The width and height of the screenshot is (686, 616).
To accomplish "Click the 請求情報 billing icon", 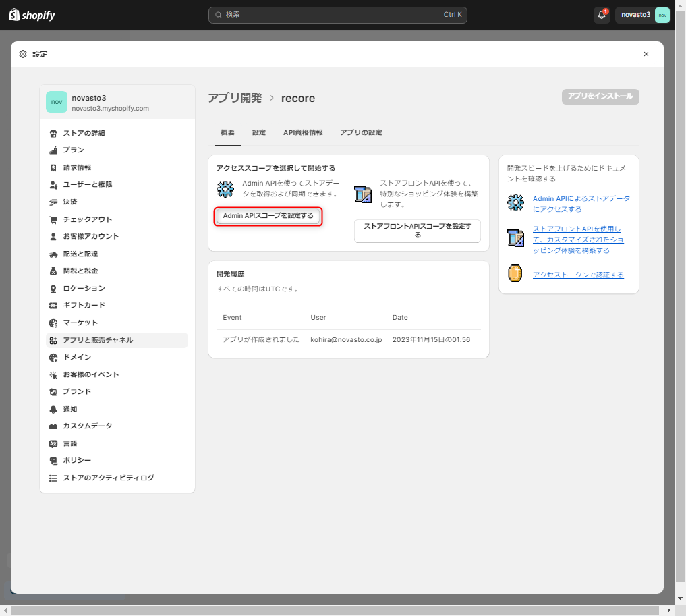I will tap(53, 167).
